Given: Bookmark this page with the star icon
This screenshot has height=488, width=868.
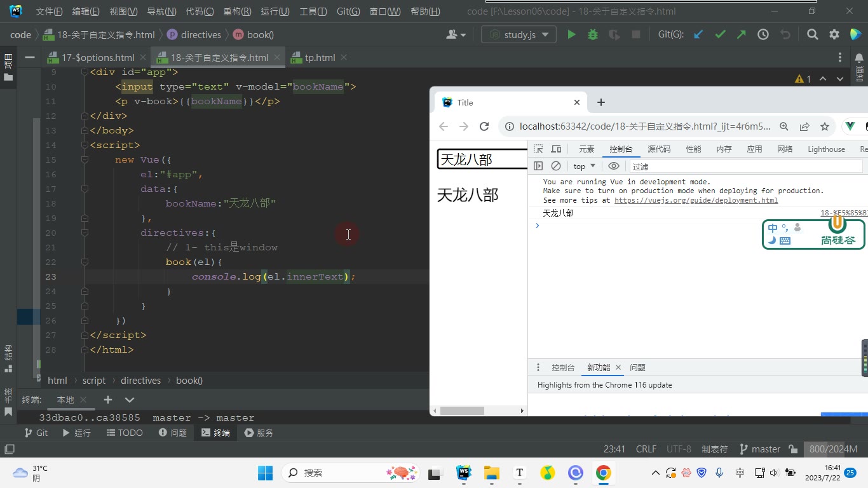Looking at the screenshot, I should coord(825,126).
